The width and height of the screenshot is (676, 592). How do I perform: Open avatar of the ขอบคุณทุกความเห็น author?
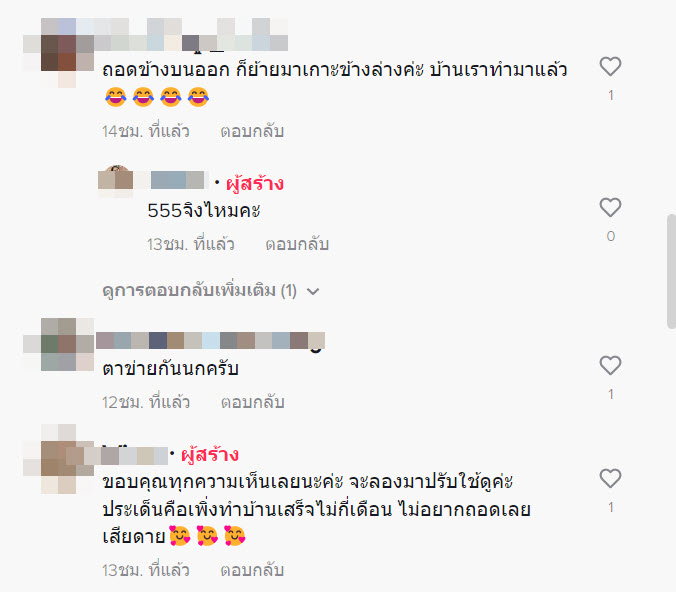59,459
